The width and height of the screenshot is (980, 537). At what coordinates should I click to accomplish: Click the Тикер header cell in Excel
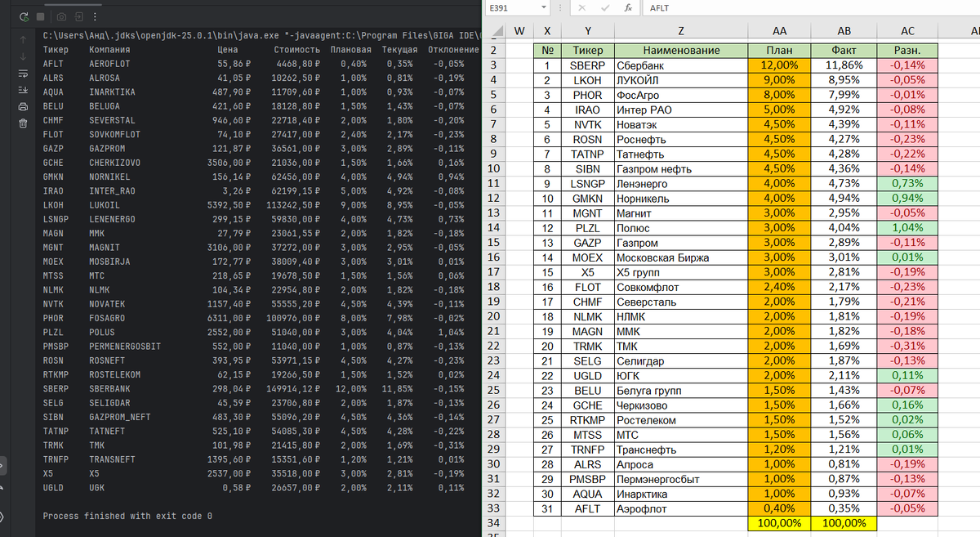pyautogui.click(x=588, y=51)
